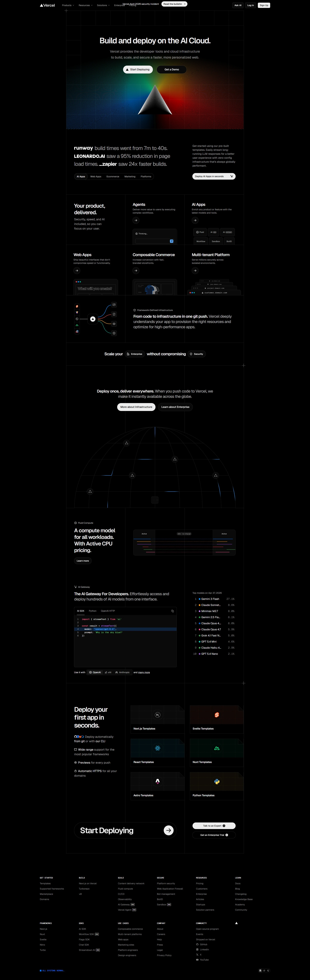Select the Web Apps tab

(96, 176)
